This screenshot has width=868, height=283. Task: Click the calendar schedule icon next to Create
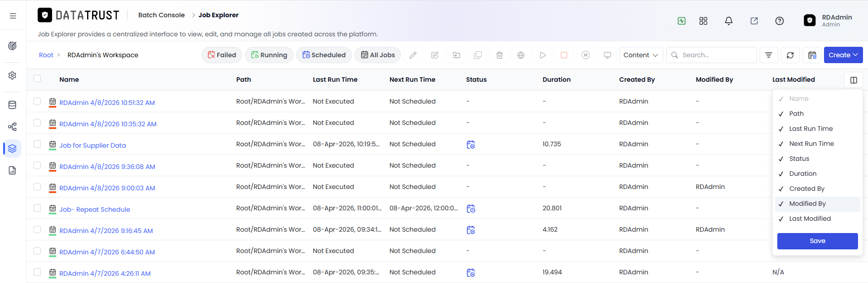[812, 55]
